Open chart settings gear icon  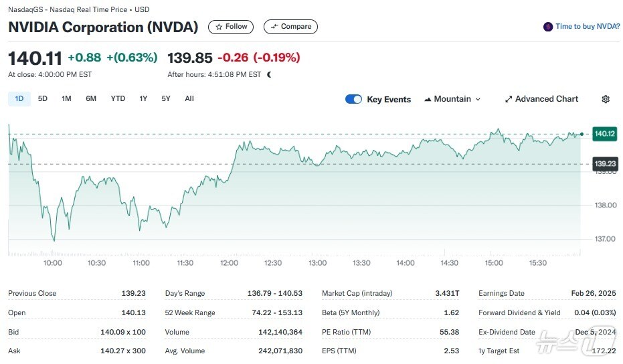point(606,99)
